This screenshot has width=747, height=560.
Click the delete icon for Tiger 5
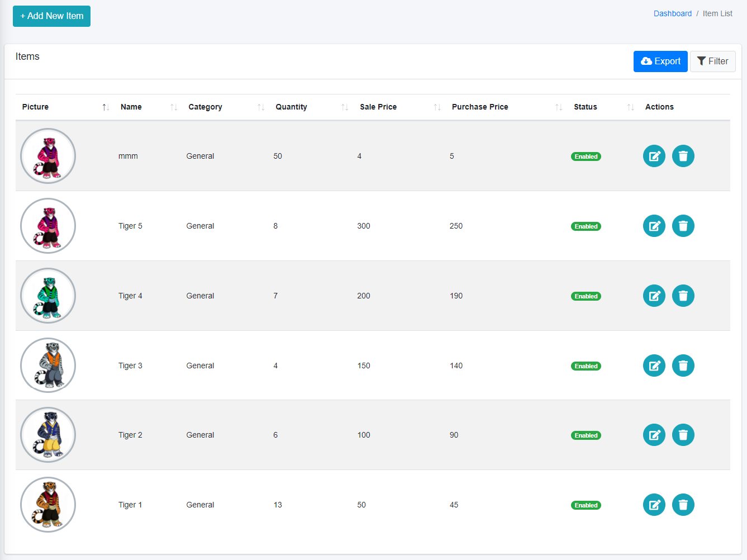(x=683, y=226)
